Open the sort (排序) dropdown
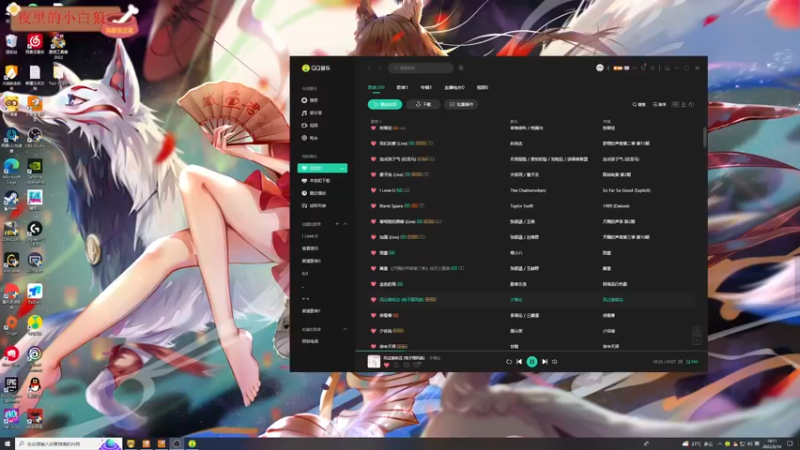Image resolution: width=800 pixels, height=450 pixels. (x=660, y=105)
